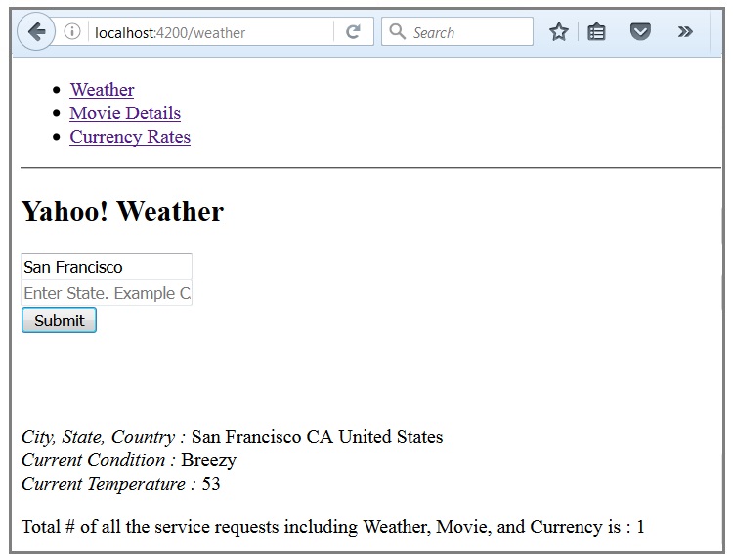Viewport: 733px width, 560px height.
Task: Expand more tools with the double chevron
Action: point(685,32)
